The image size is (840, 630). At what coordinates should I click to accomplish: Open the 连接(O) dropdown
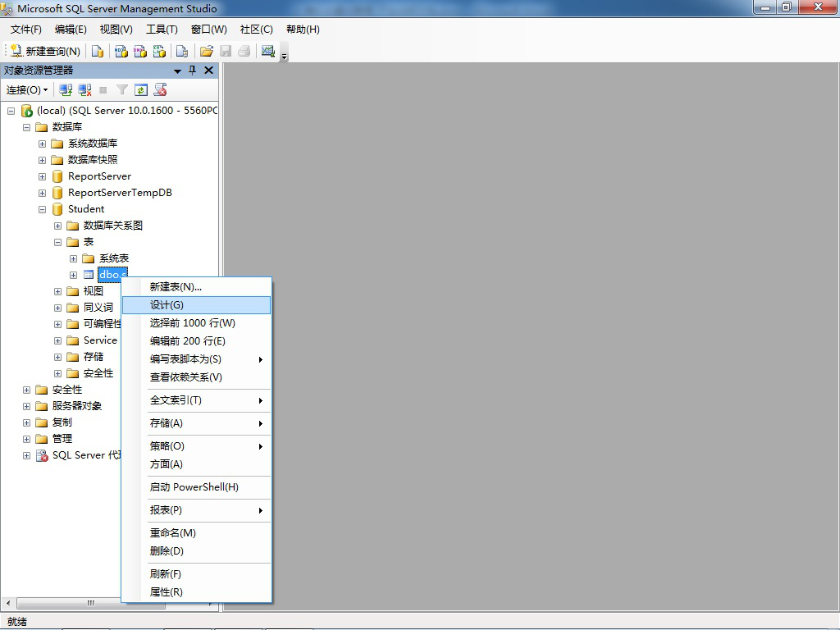[27, 90]
